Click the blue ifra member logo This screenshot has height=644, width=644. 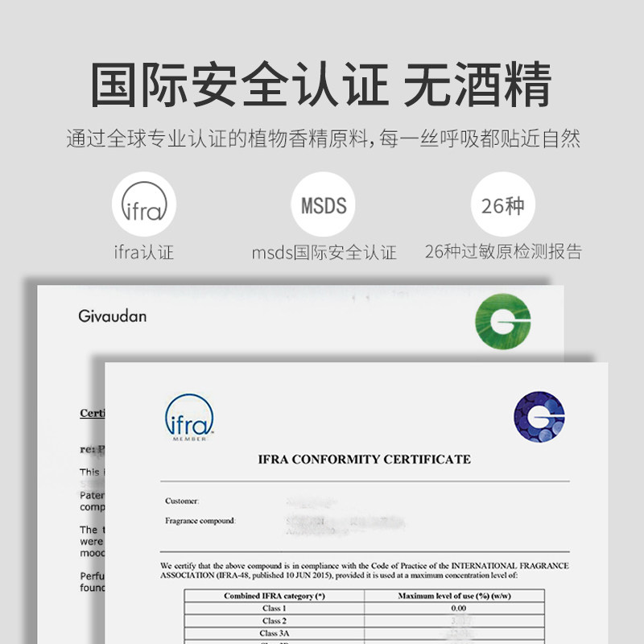[x=189, y=417]
